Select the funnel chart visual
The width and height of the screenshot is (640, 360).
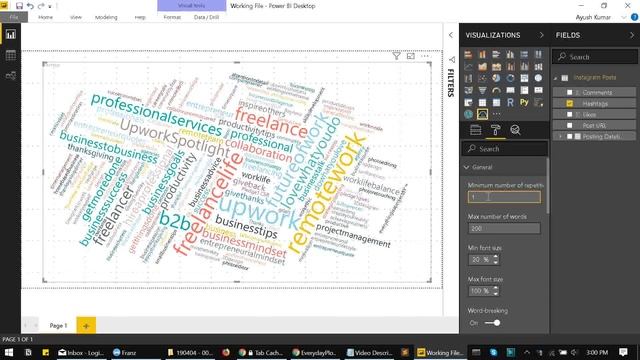[x=482, y=90]
